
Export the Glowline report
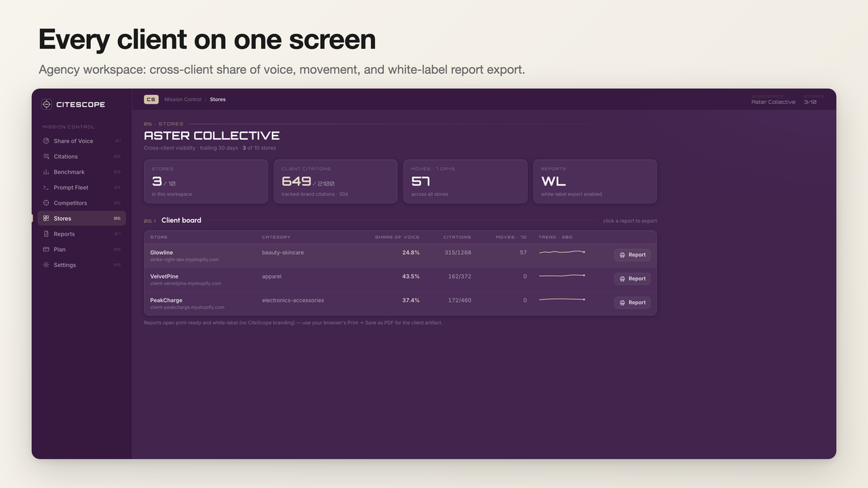pyautogui.click(x=632, y=255)
